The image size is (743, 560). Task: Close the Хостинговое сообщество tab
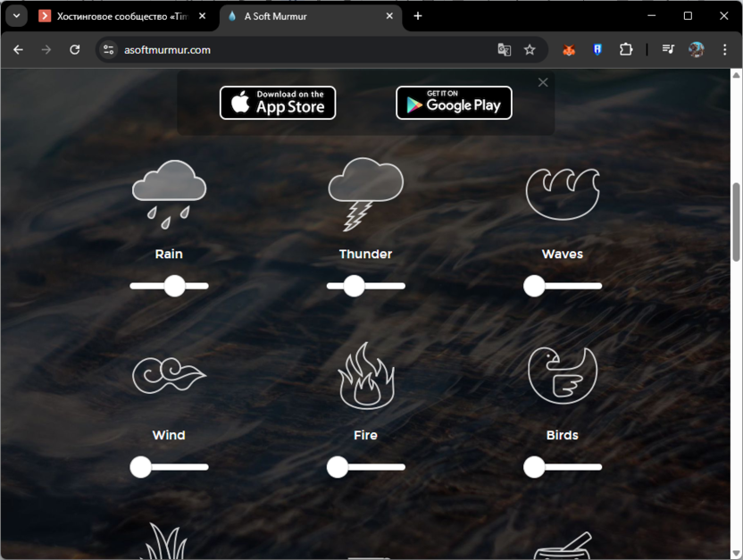click(x=203, y=16)
